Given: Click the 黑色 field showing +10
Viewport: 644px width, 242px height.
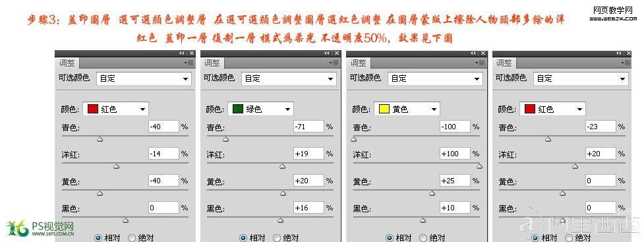Looking at the screenshot, I should (x=455, y=208).
